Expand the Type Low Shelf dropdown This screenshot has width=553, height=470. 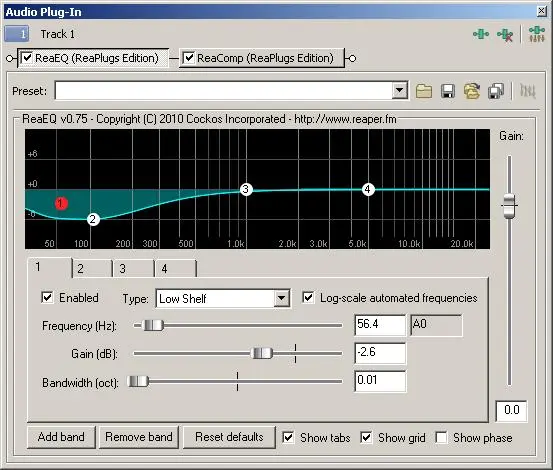pos(281,299)
